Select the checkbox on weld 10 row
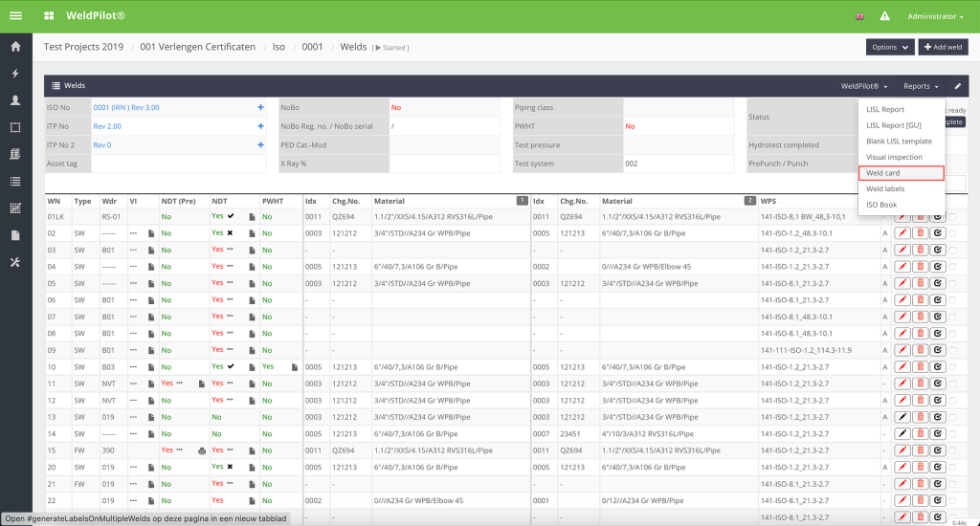Image resolution: width=980 pixels, height=526 pixels. coord(953,366)
